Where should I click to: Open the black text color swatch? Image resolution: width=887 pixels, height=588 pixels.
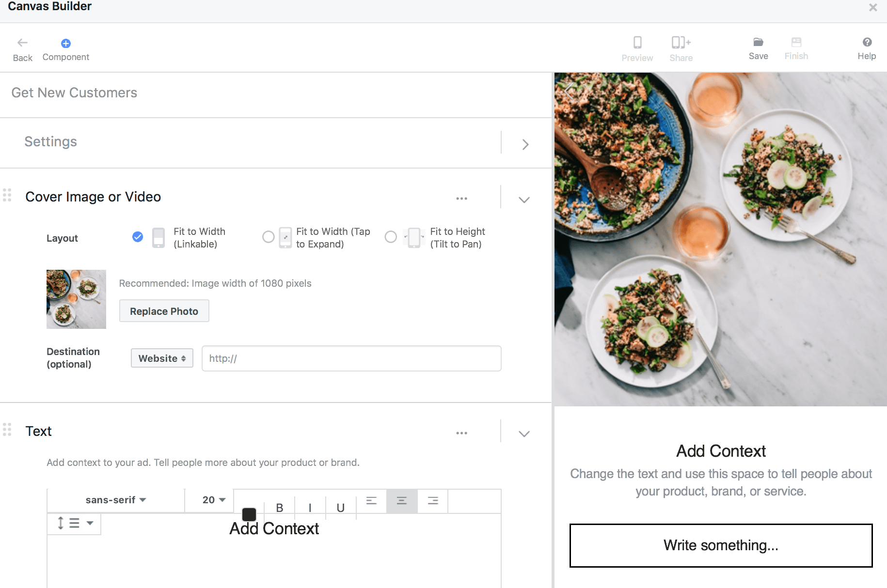249,514
